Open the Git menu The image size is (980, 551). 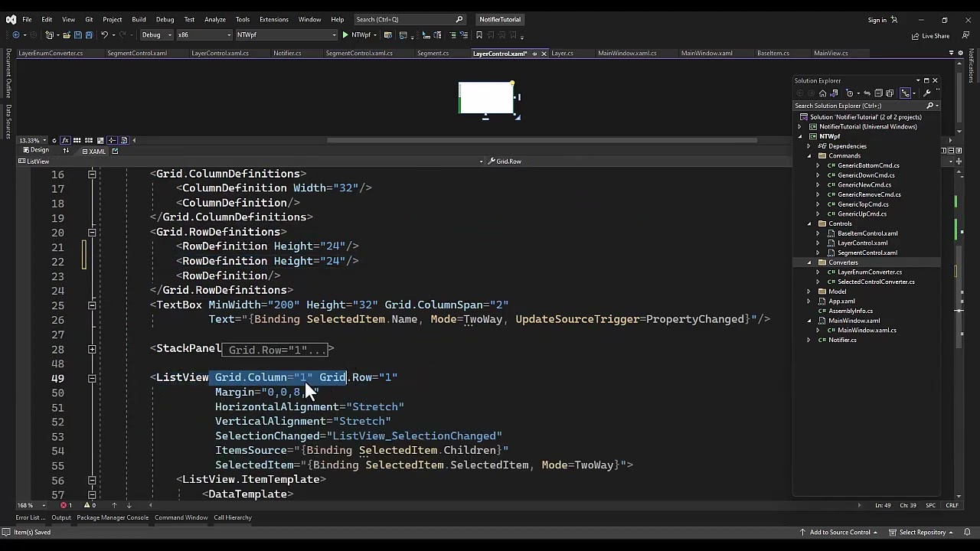pos(89,19)
